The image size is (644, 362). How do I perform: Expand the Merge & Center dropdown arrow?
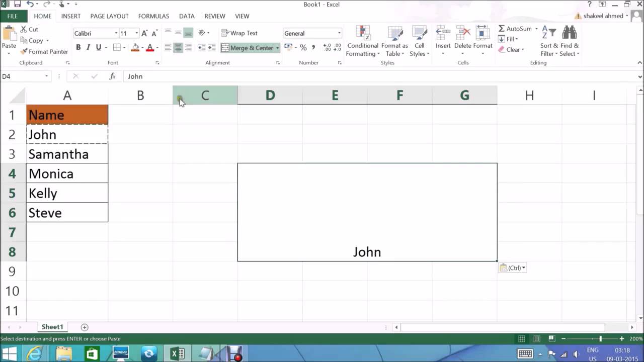(277, 48)
